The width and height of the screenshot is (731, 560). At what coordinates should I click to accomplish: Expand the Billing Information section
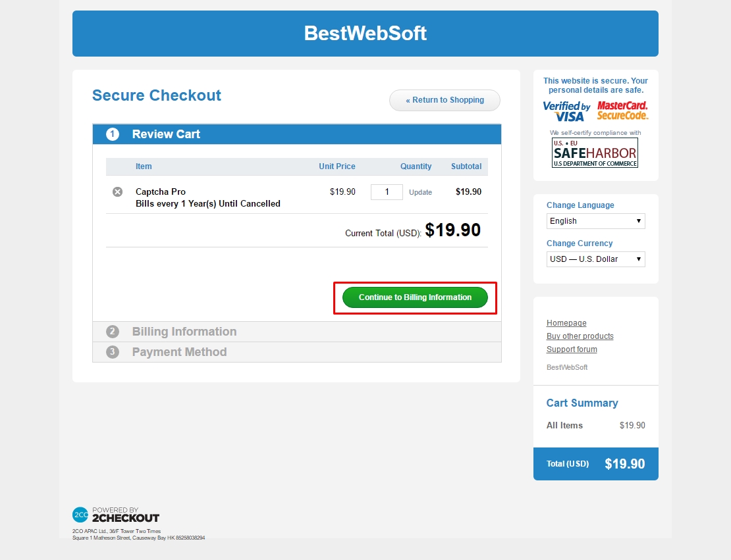coord(297,332)
